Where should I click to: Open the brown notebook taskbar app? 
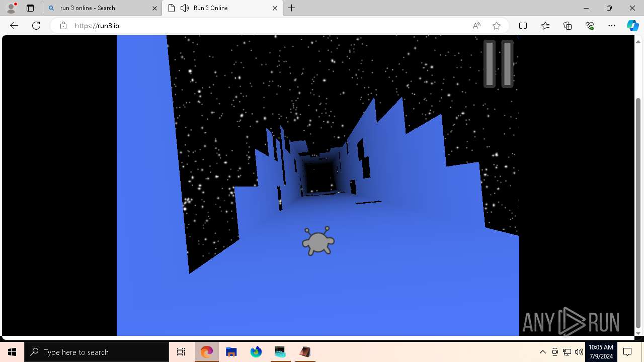pos(305,352)
